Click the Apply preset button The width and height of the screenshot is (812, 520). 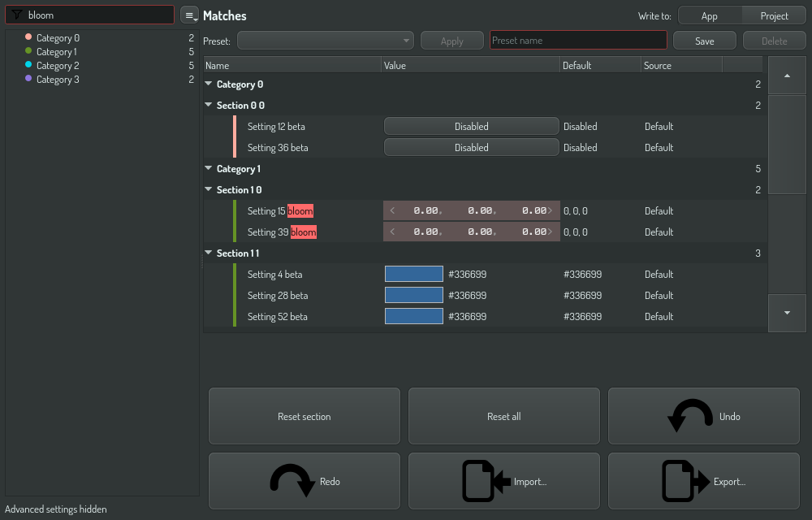452,41
